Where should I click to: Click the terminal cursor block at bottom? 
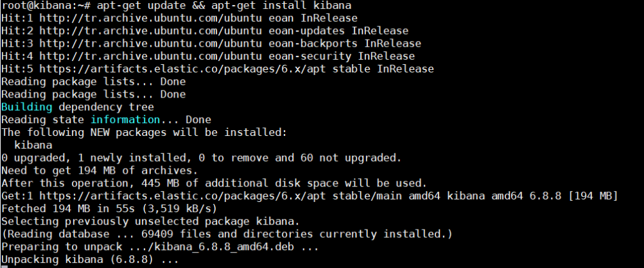coord(4,267)
